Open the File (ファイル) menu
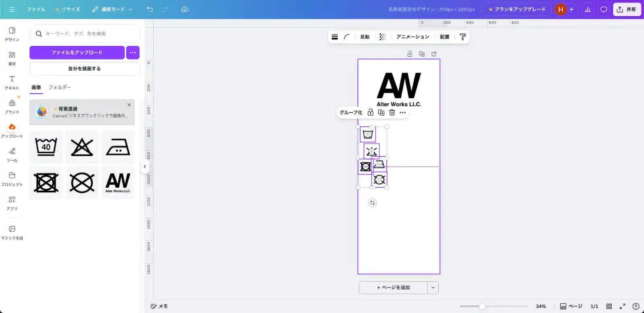 point(36,9)
